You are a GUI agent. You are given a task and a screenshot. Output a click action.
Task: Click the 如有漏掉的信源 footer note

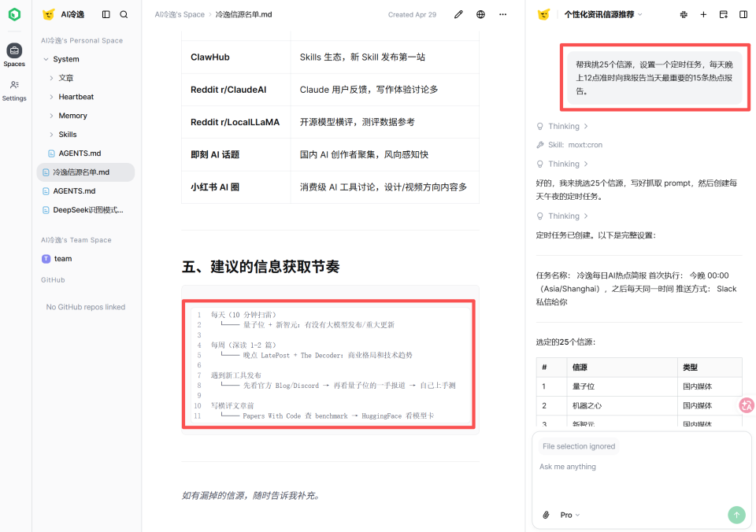point(250,495)
